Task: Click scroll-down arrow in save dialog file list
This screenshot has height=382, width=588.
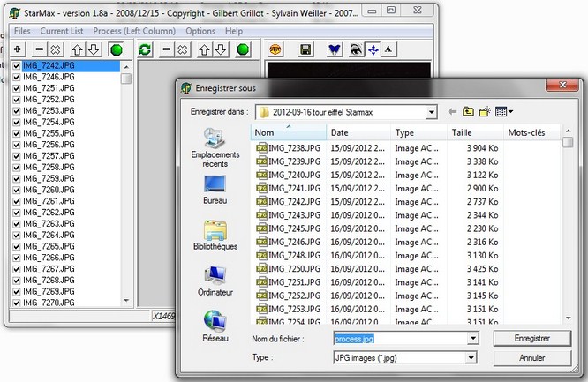Action: pyautogui.click(x=568, y=318)
